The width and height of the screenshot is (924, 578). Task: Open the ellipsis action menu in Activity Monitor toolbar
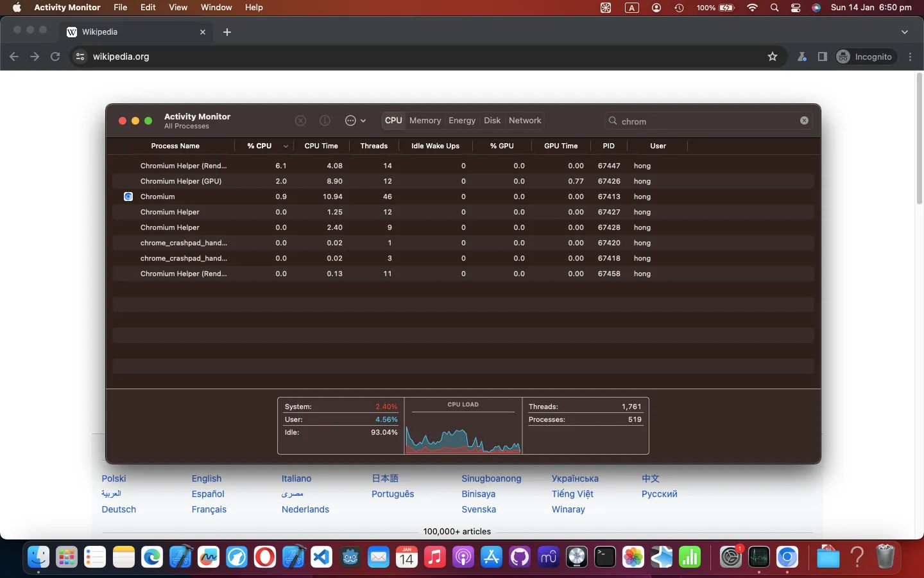(x=355, y=121)
